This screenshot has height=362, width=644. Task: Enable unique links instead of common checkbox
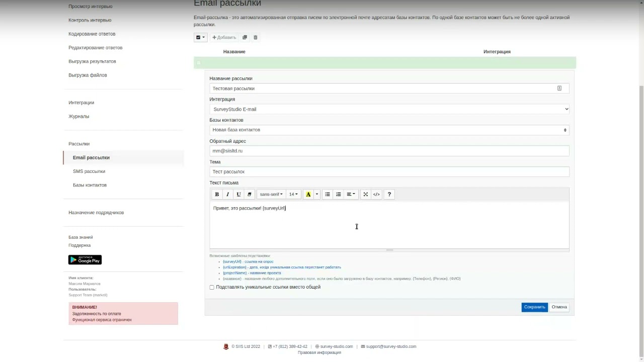click(212, 288)
